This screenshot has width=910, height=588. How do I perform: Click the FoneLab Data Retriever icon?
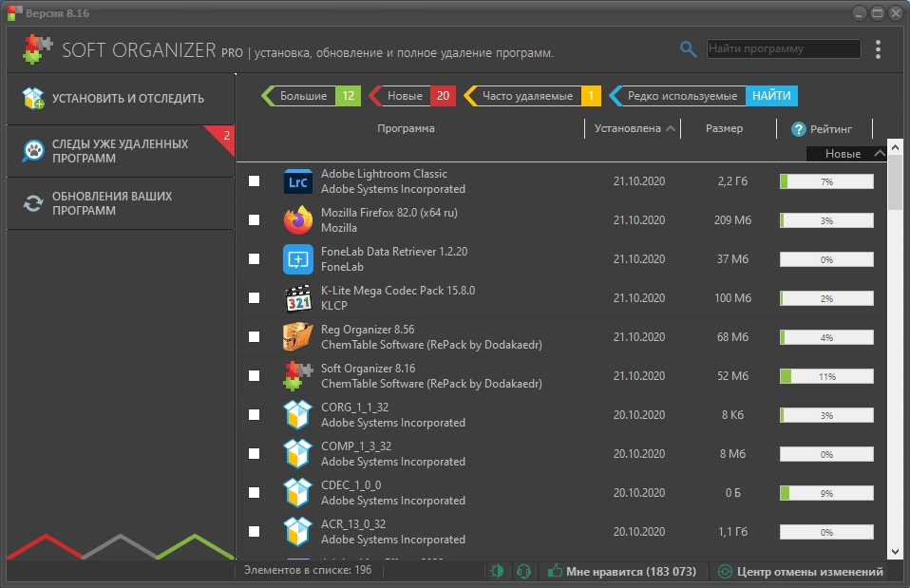pos(297,259)
